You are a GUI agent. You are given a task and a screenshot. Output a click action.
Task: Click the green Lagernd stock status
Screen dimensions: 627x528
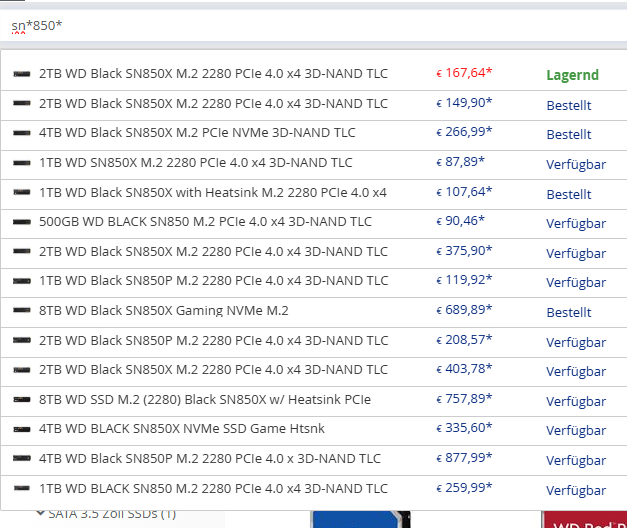click(x=573, y=75)
